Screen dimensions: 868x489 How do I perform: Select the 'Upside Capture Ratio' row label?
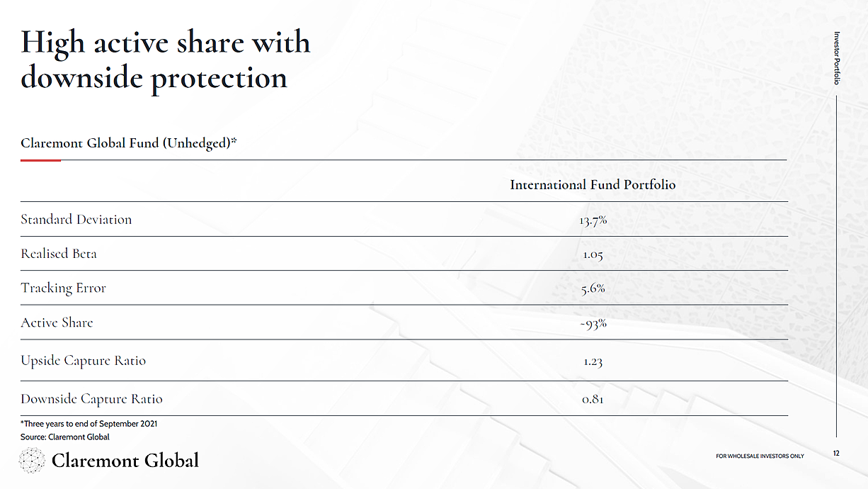tap(84, 361)
